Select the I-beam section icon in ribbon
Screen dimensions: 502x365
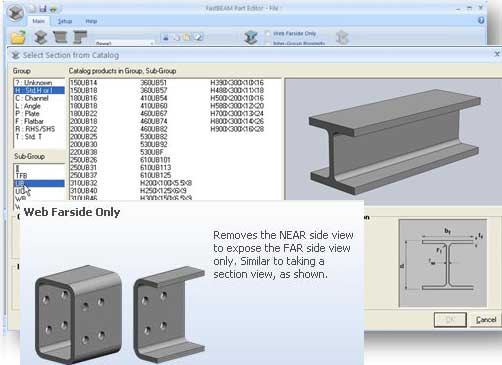41,37
